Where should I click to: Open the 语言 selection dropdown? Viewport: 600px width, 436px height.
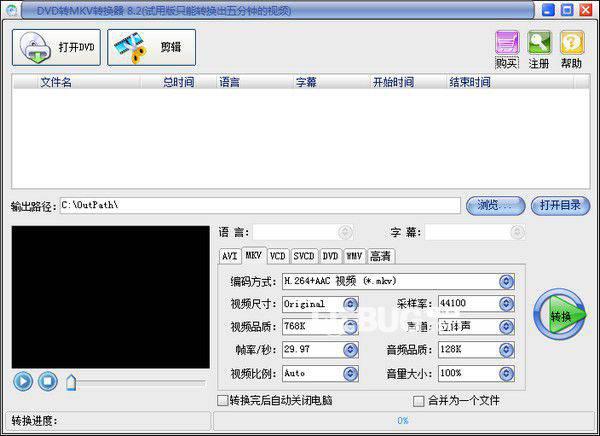click(345, 232)
